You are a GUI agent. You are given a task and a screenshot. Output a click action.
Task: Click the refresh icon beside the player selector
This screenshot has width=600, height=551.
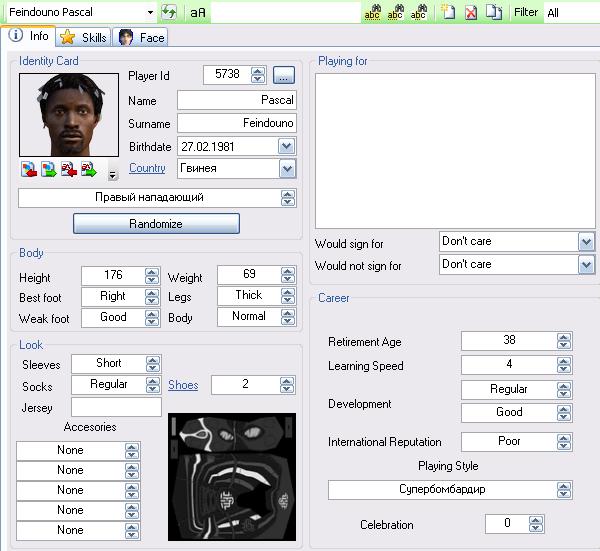point(169,13)
